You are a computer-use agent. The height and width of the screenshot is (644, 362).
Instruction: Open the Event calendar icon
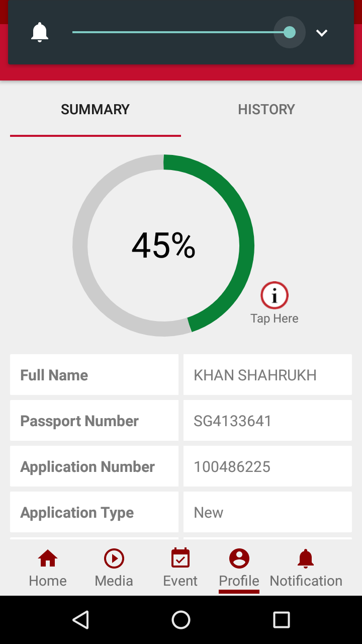pos(180,558)
